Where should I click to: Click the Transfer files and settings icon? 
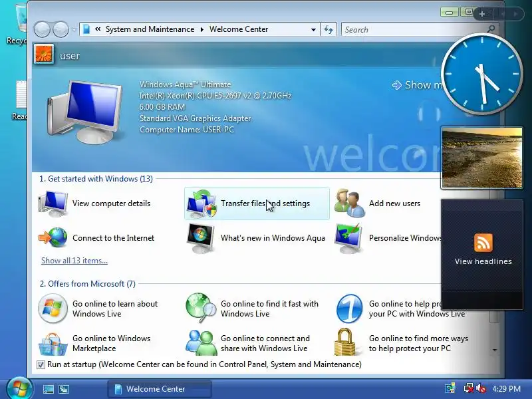[201, 203]
